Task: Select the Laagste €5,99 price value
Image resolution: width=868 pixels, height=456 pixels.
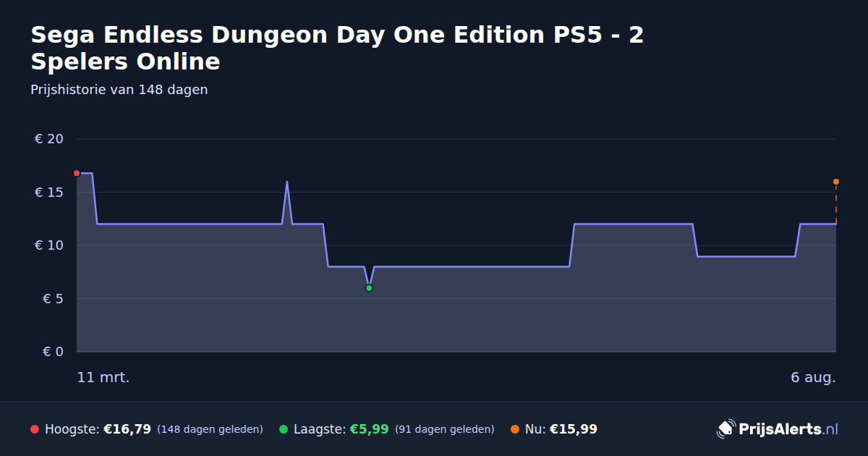Action: [x=370, y=429]
